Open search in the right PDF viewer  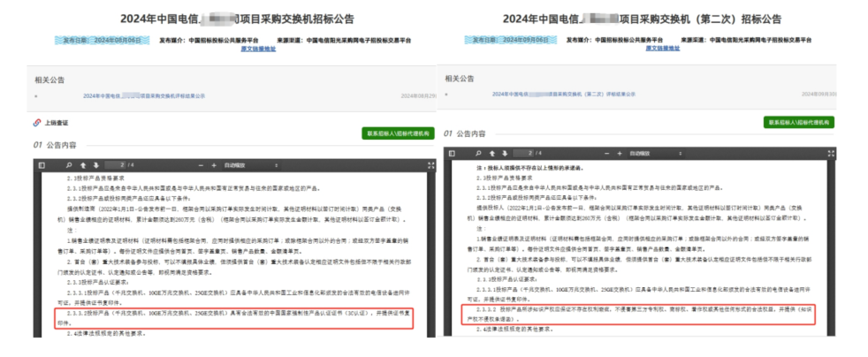477,154
